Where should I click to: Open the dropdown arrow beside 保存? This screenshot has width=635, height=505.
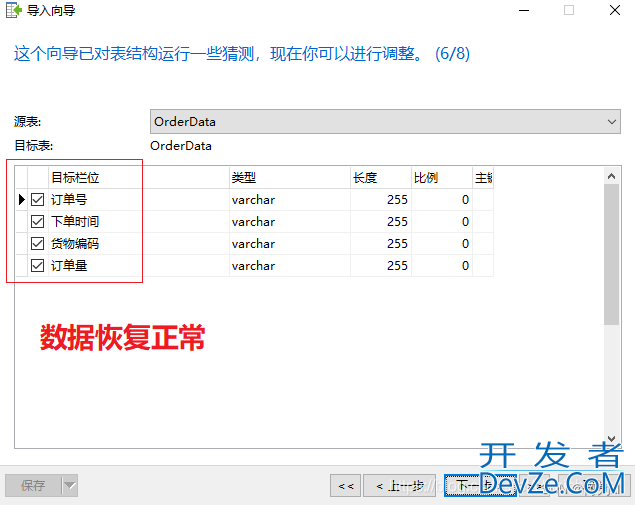tap(70, 485)
